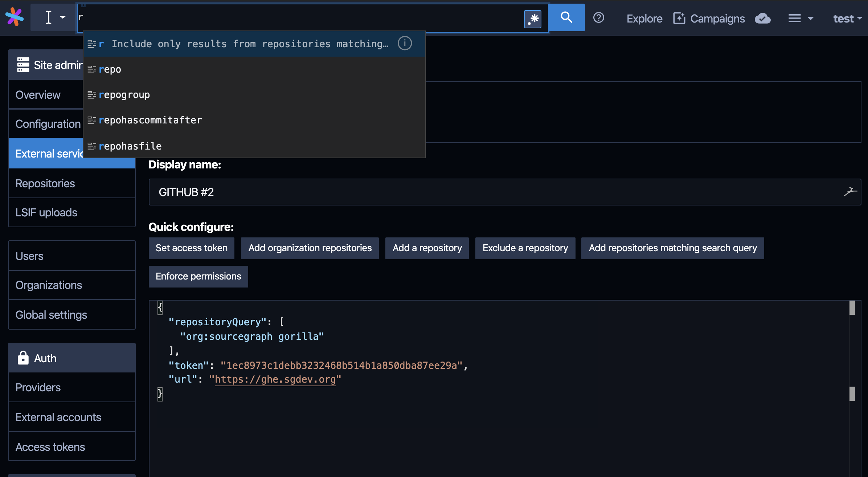This screenshot has height=477, width=868.
Task: Toggle the regular expression search button
Action: pos(532,19)
